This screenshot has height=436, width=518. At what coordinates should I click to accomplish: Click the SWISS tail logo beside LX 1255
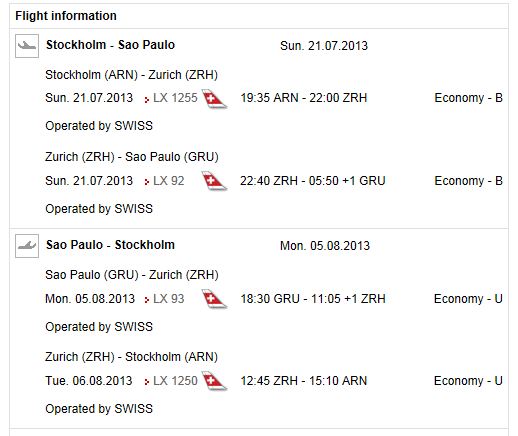click(214, 99)
